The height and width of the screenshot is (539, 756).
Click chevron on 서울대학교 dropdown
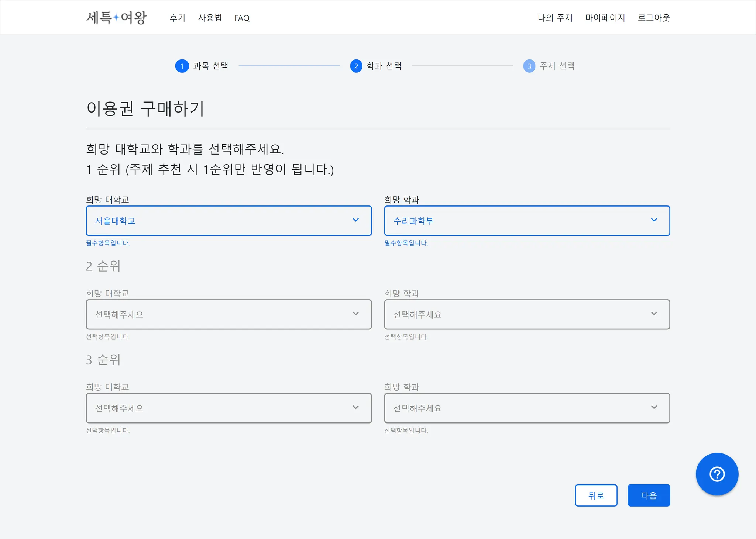click(355, 220)
